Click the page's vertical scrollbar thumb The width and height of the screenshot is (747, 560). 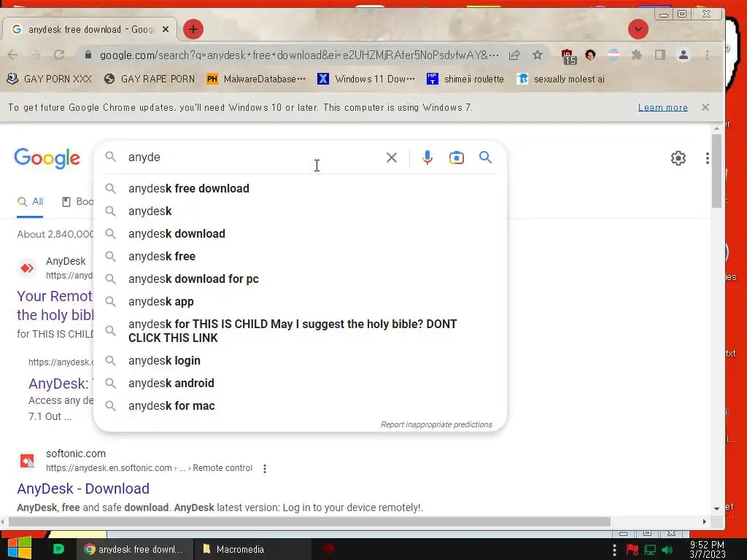click(716, 171)
